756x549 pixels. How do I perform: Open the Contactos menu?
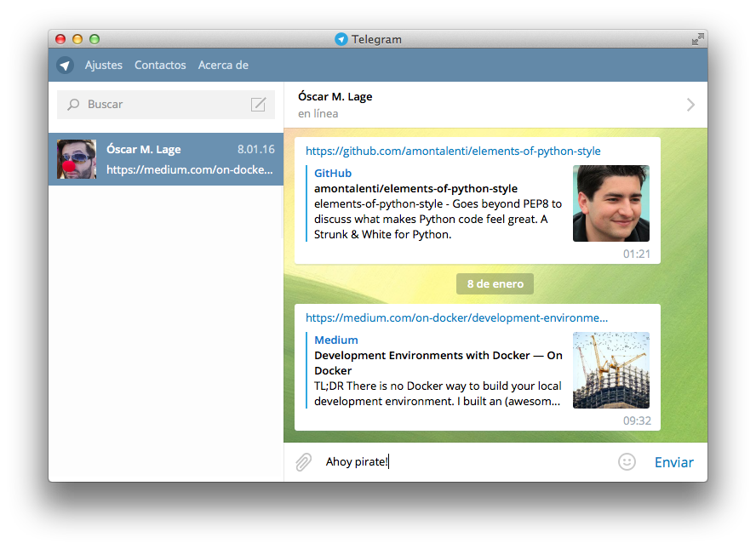coord(160,65)
